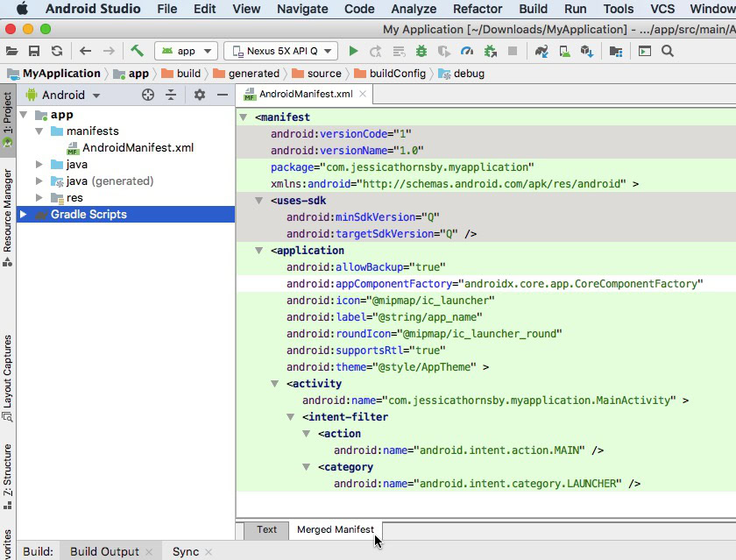The width and height of the screenshot is (736, 560).
Task: Collapse the uses-sdk node in merged manifest
Action: 259,201
